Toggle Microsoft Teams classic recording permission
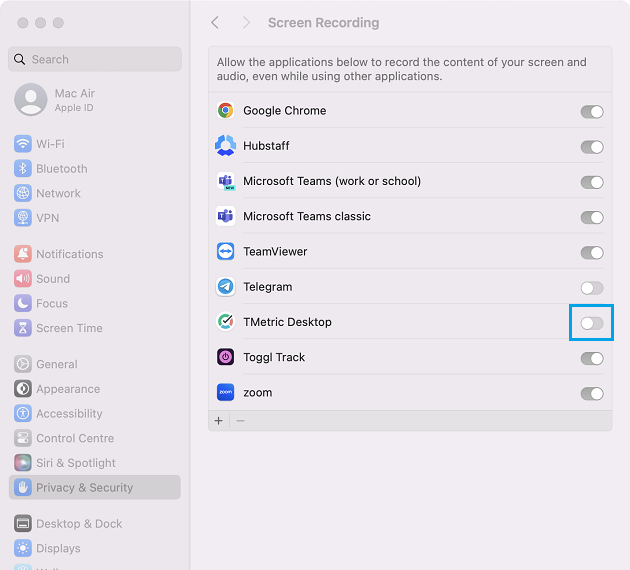The height and width of the screenshot is (570, 630). (592, 218)
